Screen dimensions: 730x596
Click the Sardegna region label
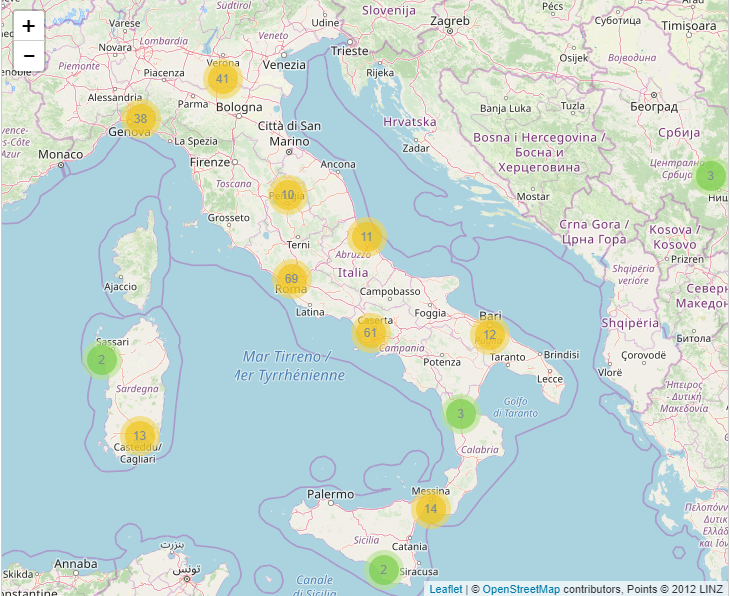coord(137,389)
